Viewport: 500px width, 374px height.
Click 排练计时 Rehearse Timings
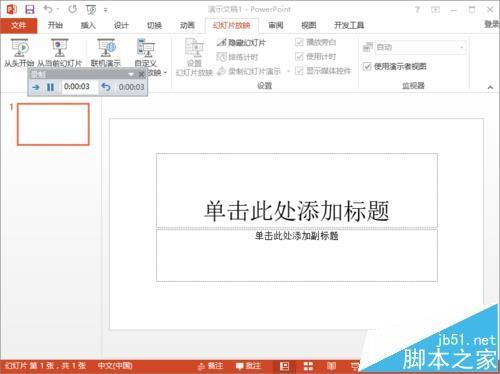237,57
